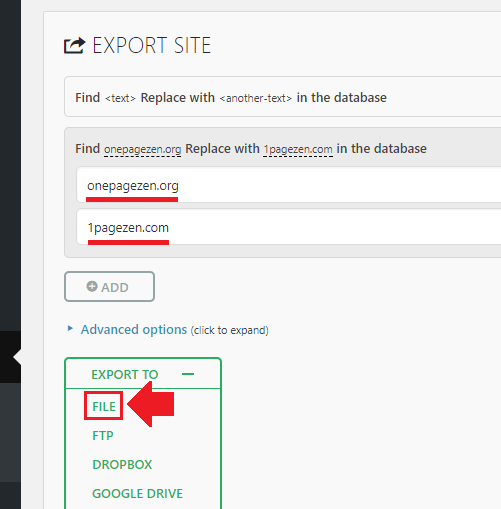Choose GOOGLE DRIVE export option
The height and width of the screenshot is (509, 501).
(137, 494)
